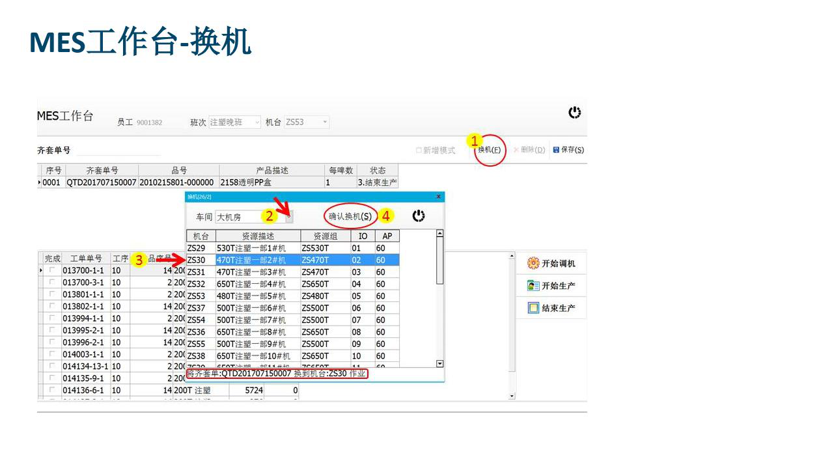Viewport: 833px width, 468px height.
Task: Tick the 完成 checkbox for work order 013700-1-1
Action: [52, 271]
